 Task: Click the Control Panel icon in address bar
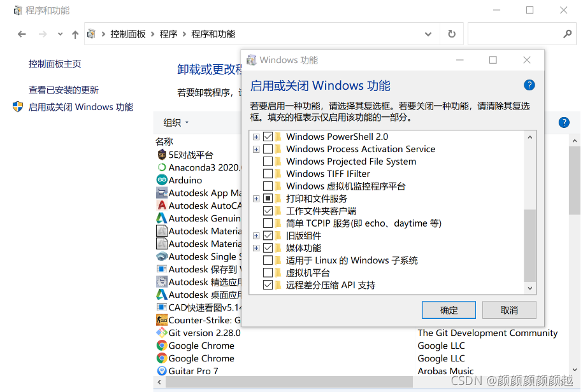(91, 34)
